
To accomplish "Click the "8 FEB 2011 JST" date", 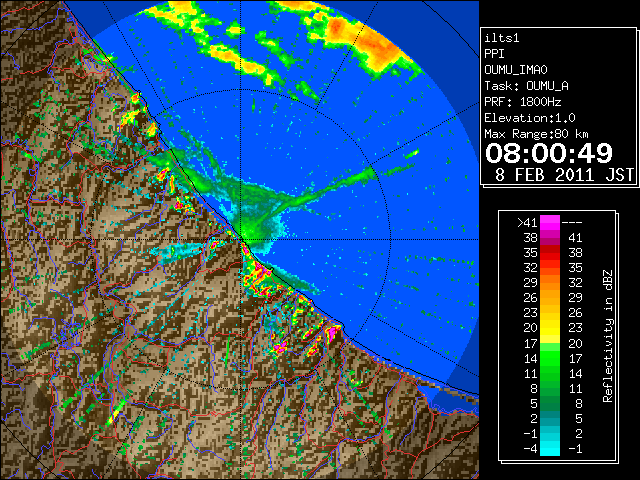I will point(564,175).
